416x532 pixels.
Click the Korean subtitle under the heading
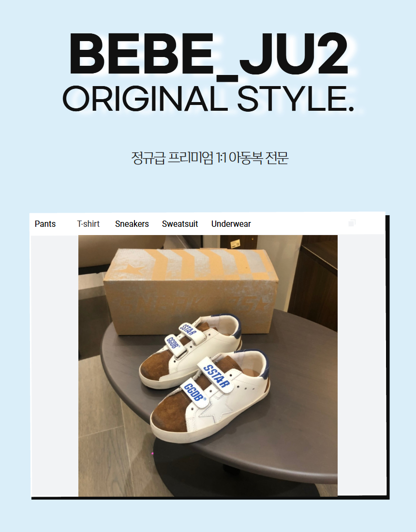(x=210, y=158)
